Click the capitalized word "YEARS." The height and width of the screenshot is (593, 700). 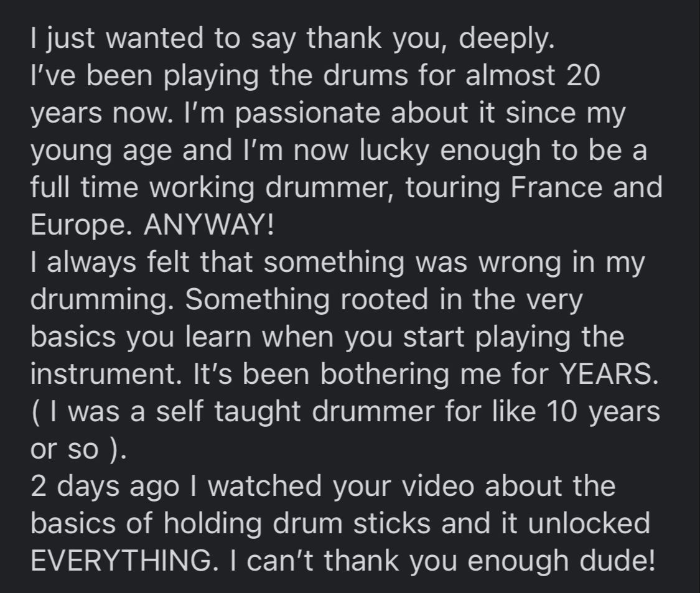click(x=609, y=373)
